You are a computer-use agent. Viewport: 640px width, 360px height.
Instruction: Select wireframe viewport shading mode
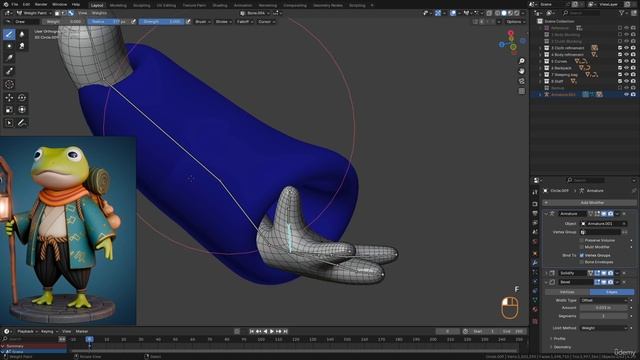pos(497,13)
